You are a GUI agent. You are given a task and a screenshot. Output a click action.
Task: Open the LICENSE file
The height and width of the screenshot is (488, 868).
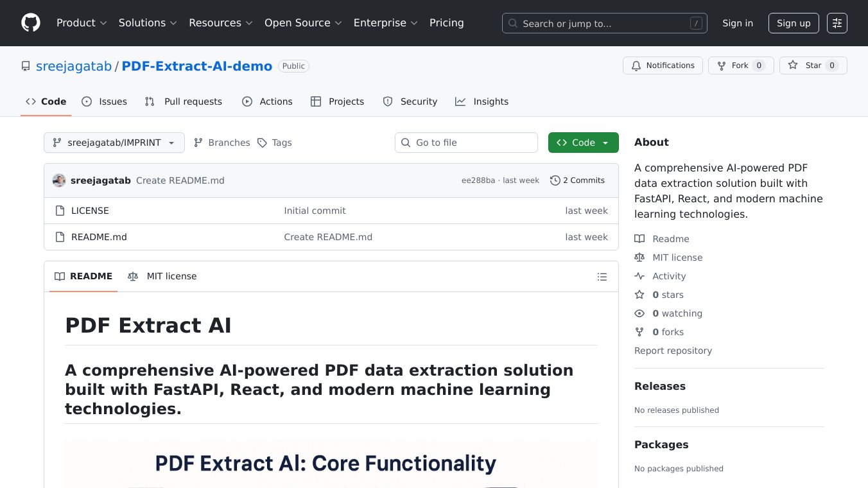click(90, 211)
